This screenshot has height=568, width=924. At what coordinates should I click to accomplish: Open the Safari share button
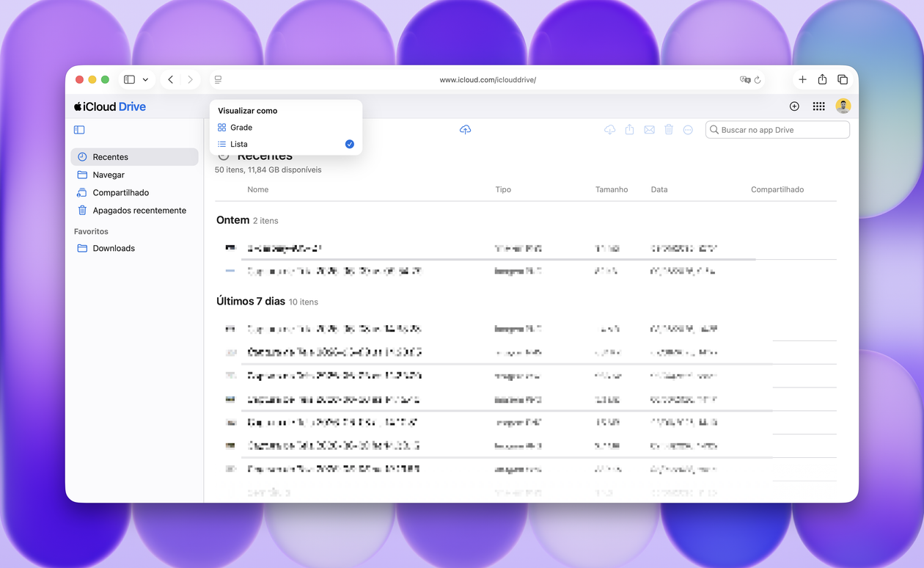(822, 79)
